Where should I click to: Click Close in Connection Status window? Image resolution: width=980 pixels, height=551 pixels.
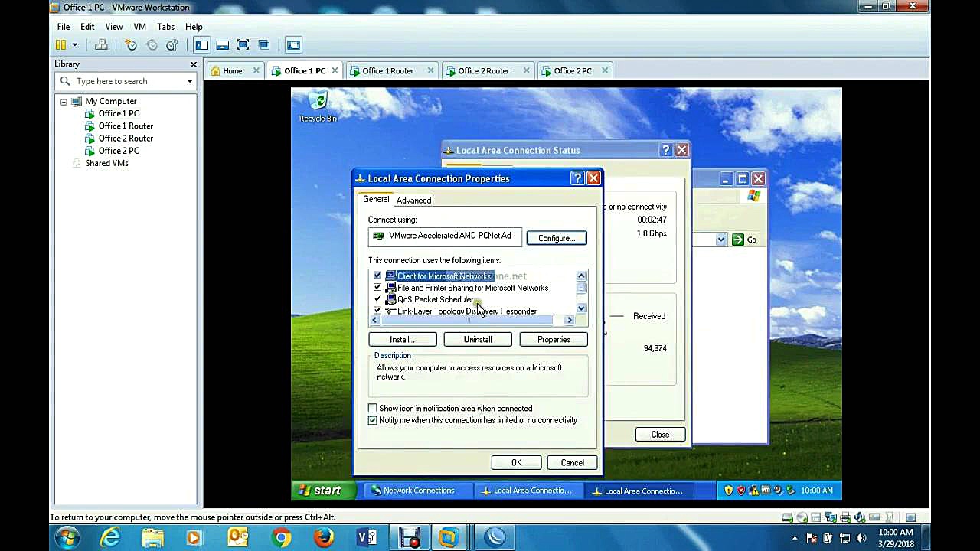(x=659, y=435)
